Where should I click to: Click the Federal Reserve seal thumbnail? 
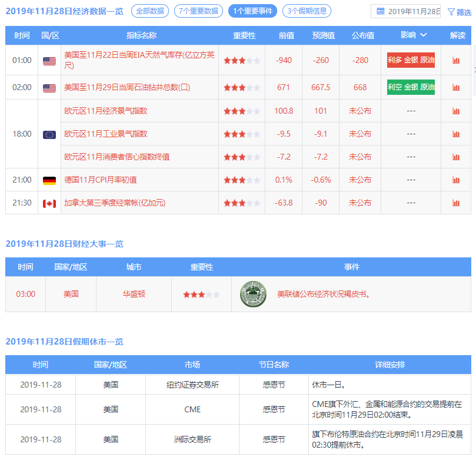click(253, 294)
